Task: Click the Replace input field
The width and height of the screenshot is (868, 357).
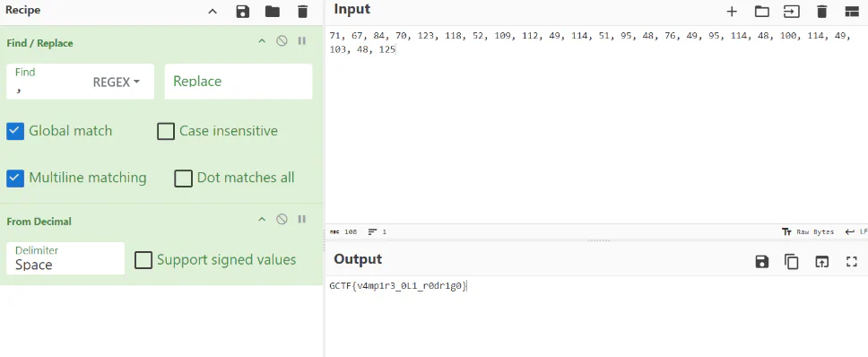Action: 239,82
